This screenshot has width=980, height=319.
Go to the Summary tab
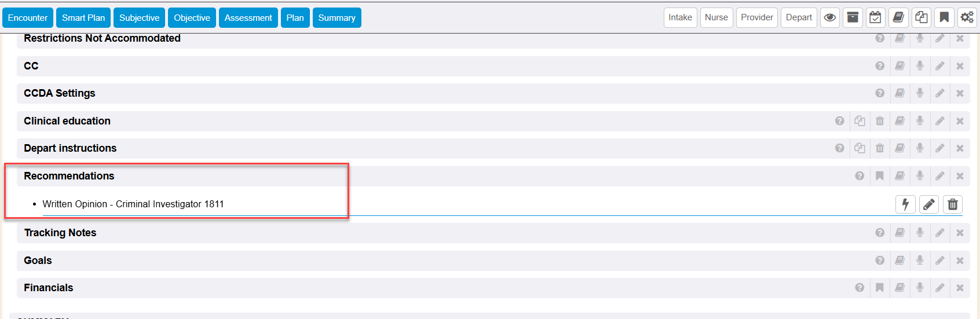[337, 17]
